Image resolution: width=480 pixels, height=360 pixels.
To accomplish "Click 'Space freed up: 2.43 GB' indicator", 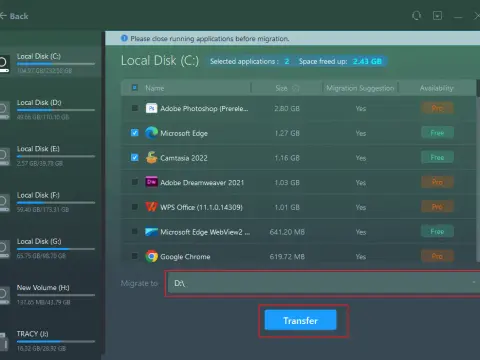I will (340, 61).
